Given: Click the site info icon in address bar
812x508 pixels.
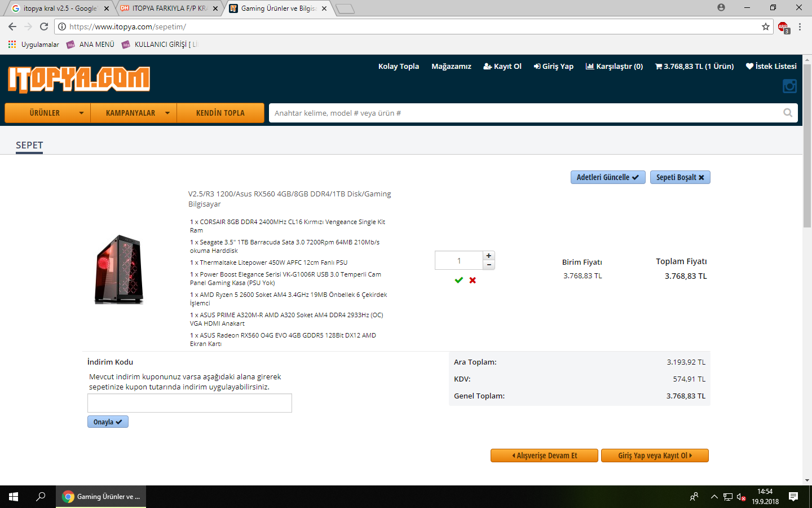Looking at the screenshot, I should click(62, 27).
